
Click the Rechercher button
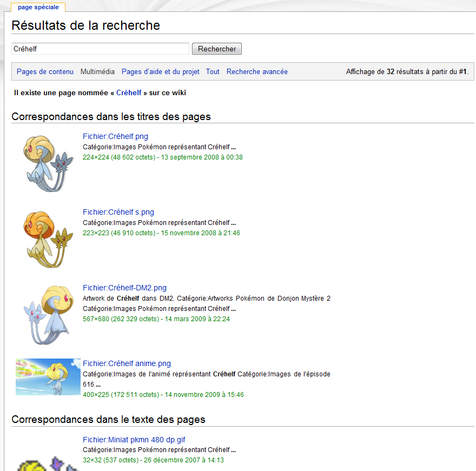[217, 49]
